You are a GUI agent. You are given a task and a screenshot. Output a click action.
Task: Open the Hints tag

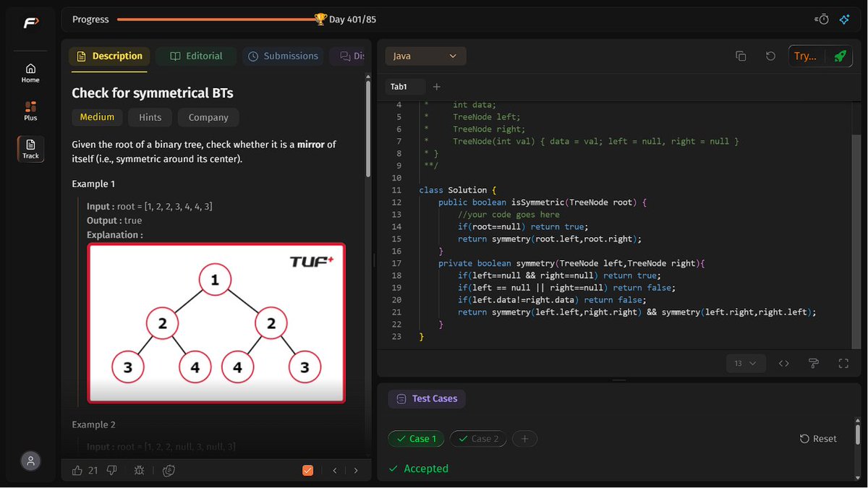150,117
